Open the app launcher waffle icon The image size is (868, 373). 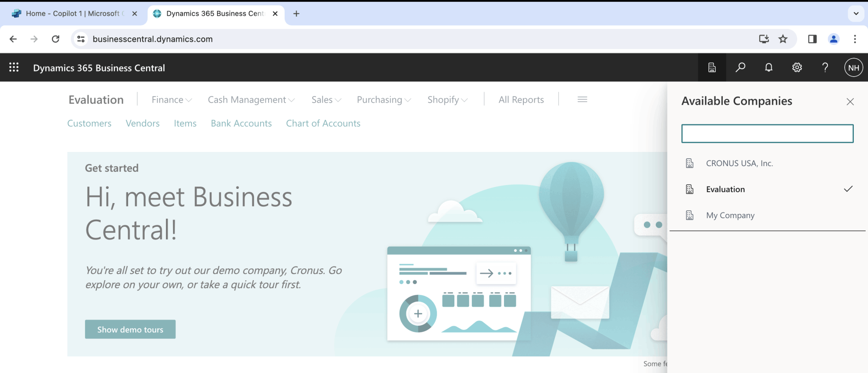14,68
